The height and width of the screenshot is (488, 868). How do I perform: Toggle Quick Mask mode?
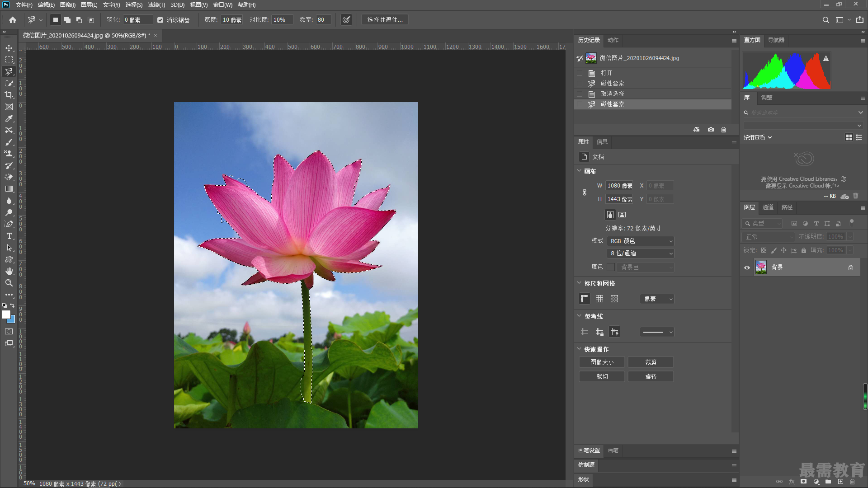9,332
